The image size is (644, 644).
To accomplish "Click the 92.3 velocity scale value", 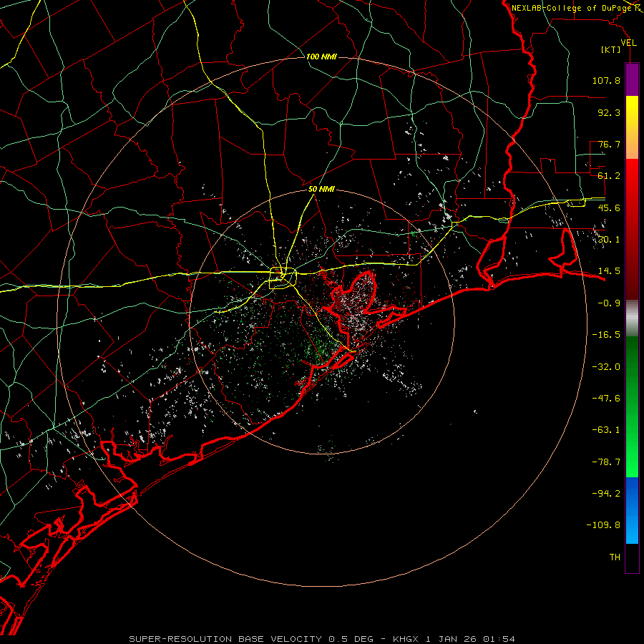I will click(x=609, y=112).
